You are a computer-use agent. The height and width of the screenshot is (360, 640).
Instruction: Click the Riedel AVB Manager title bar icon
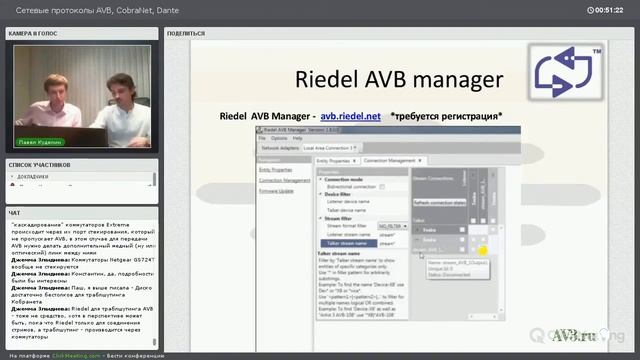260,130
